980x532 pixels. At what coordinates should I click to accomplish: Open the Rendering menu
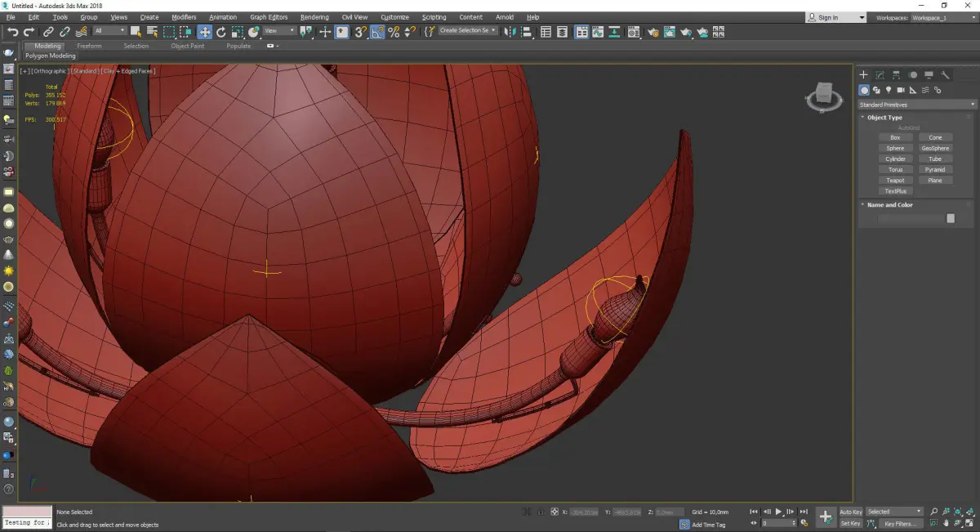pyautogui.click(x=314, y=17)
